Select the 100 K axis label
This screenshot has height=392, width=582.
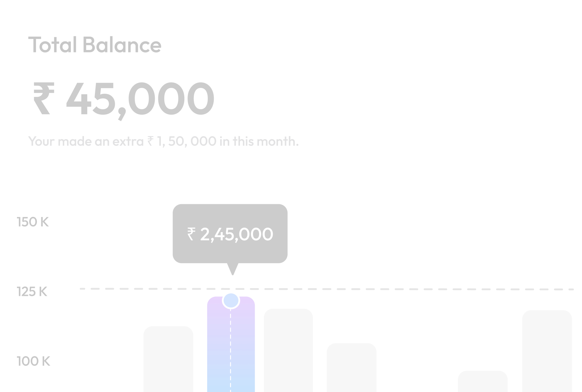tap(33, 361)
